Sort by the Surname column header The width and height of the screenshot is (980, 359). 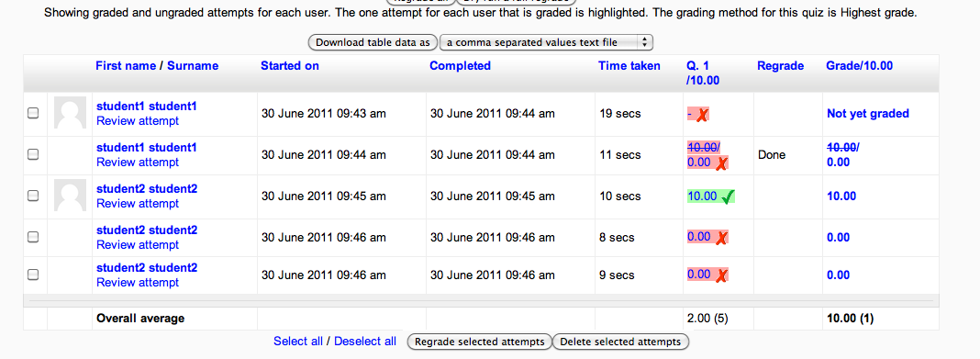pyautogui.click(x=193, y=66)
